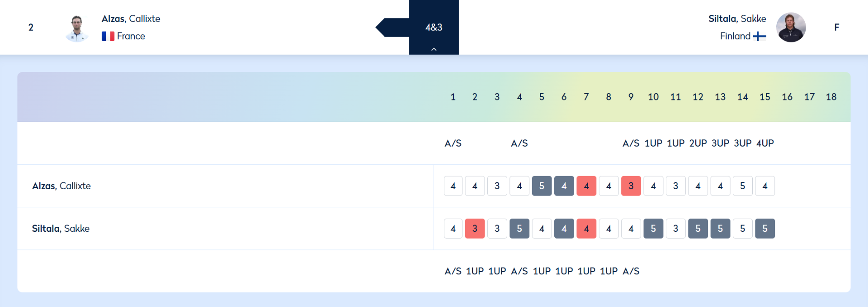
Task: Click Sakke Siltala player photo
Action: pyautogui.click(x=791, y=27)
